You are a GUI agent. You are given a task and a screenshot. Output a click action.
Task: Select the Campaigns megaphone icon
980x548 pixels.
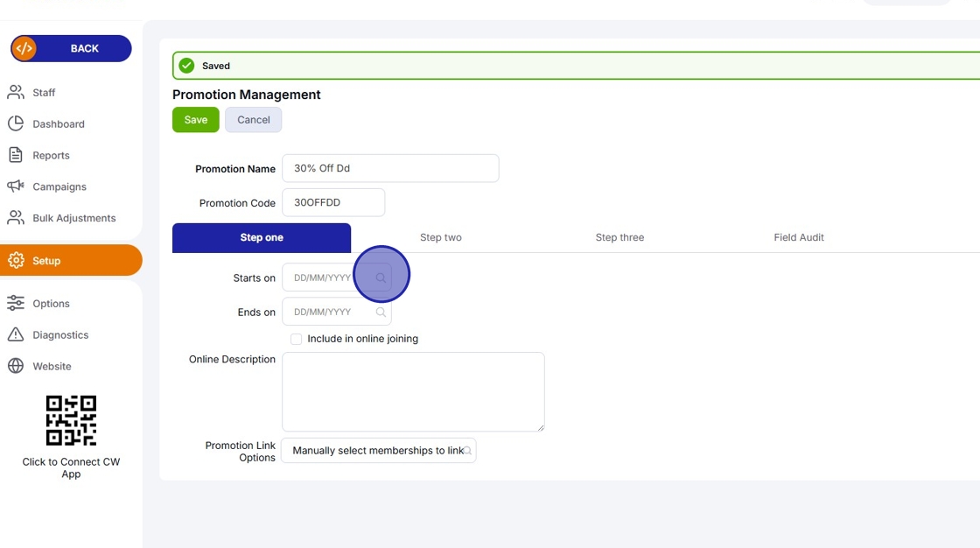tap(16, 186)
